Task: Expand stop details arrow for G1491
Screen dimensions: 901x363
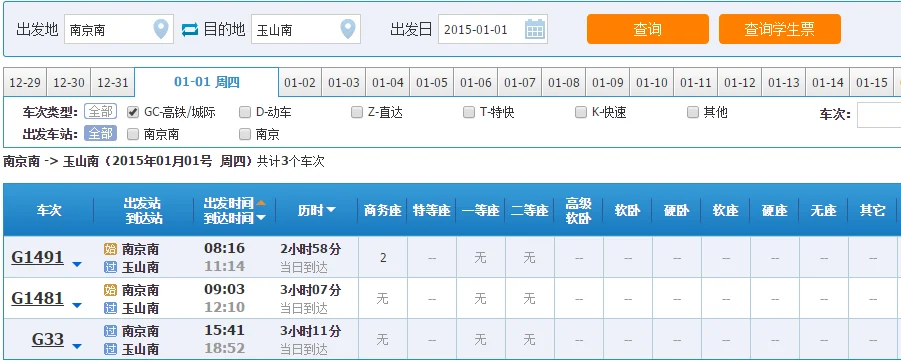Action: coord(76,264)
